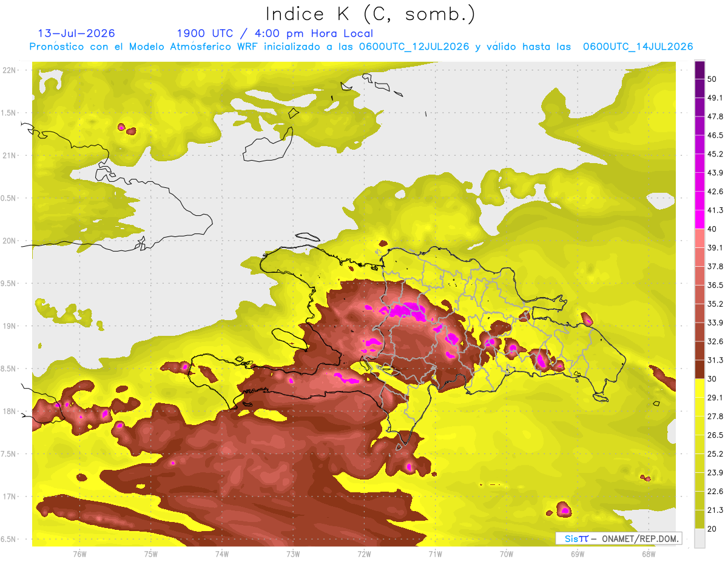Image resolution: width=728 pixels, height=562 pixels.
Task: Click the "39.1" colorbar label
Action: pos(715,247)
